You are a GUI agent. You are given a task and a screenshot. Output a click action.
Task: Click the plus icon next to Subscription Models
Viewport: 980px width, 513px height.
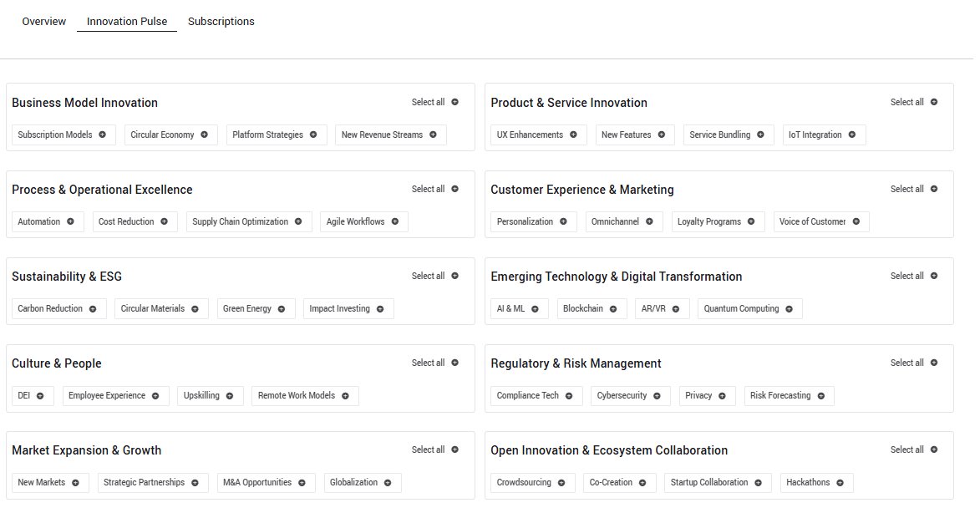[103, 135]
